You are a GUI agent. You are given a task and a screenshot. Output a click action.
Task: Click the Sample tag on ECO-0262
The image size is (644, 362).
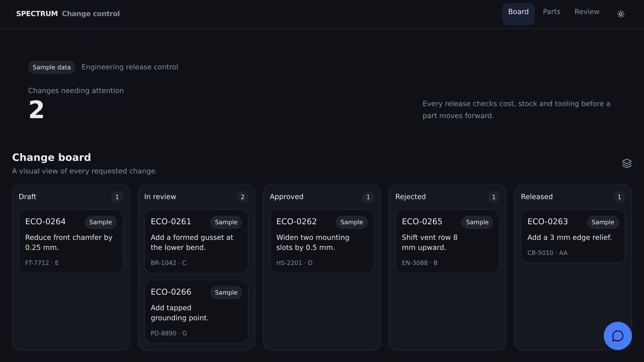pyautogui.click(x=352, y=222)
